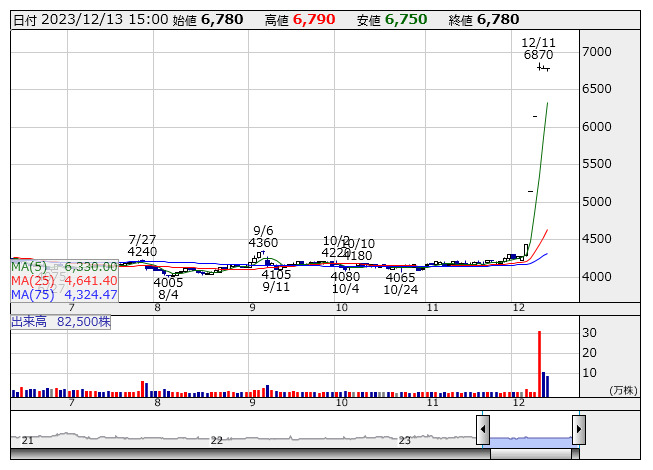Click the 12/11 6870 high price label
The height and width of the screenshot is (470, 653).
(x=539, y=49)
